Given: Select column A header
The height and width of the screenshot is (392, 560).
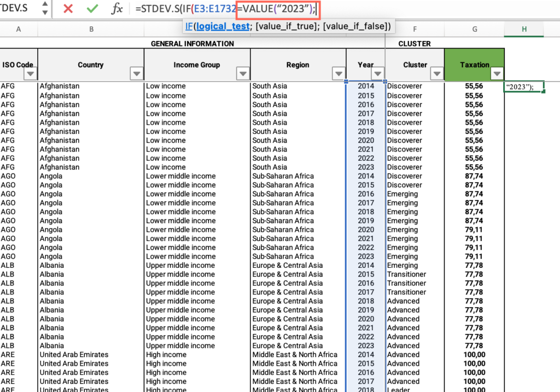Looking at the screenshot, I should (x=18, y=30).
